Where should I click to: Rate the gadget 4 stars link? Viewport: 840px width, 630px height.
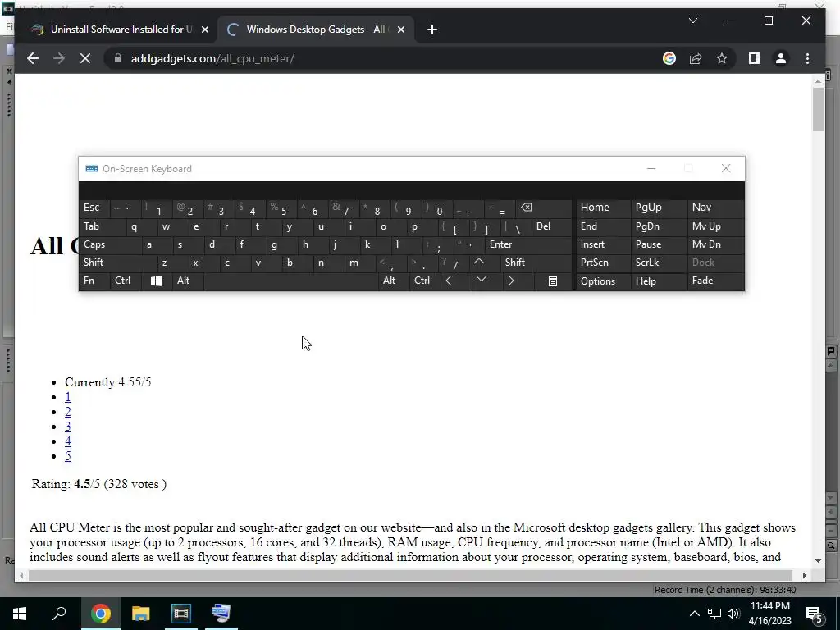[x=68, y=441]
